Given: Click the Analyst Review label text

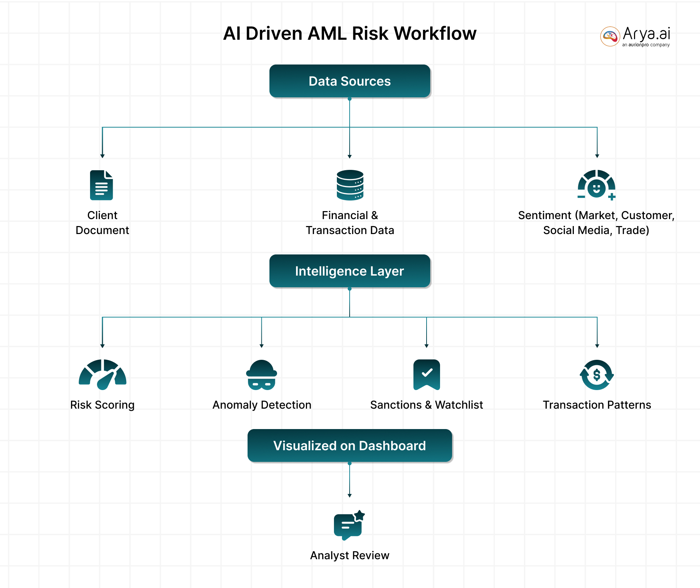Looking at the screenshot, I should click(x=350, y=556).
